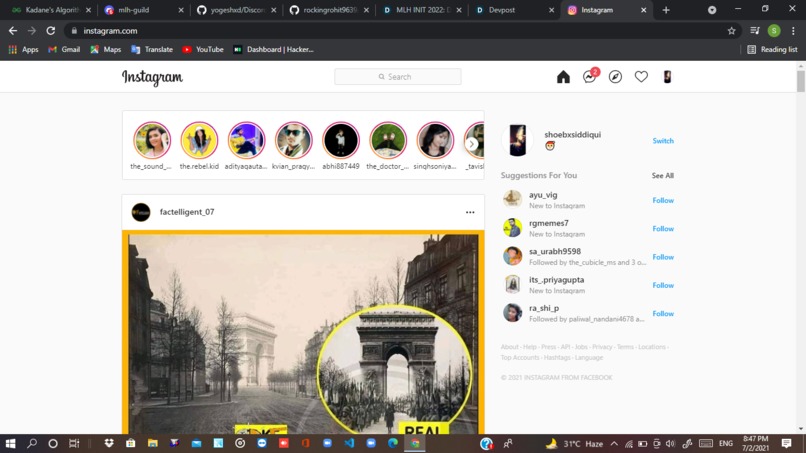Open Maps bookmark
The image size is (806, 453).
click(106, 49)
